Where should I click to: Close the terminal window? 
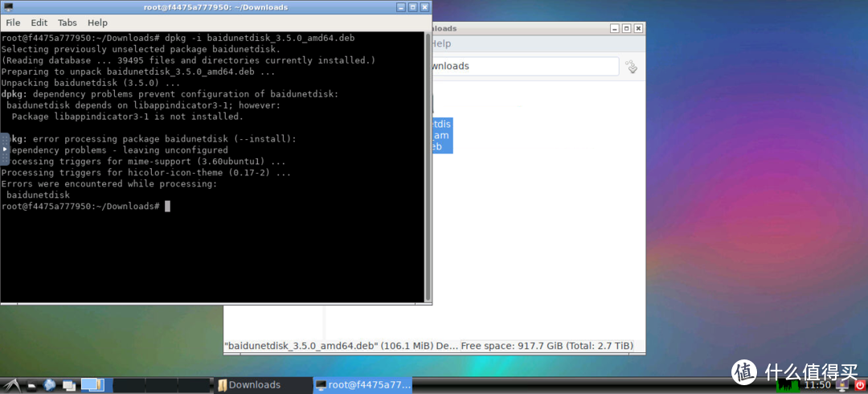[x=424, y=7]
